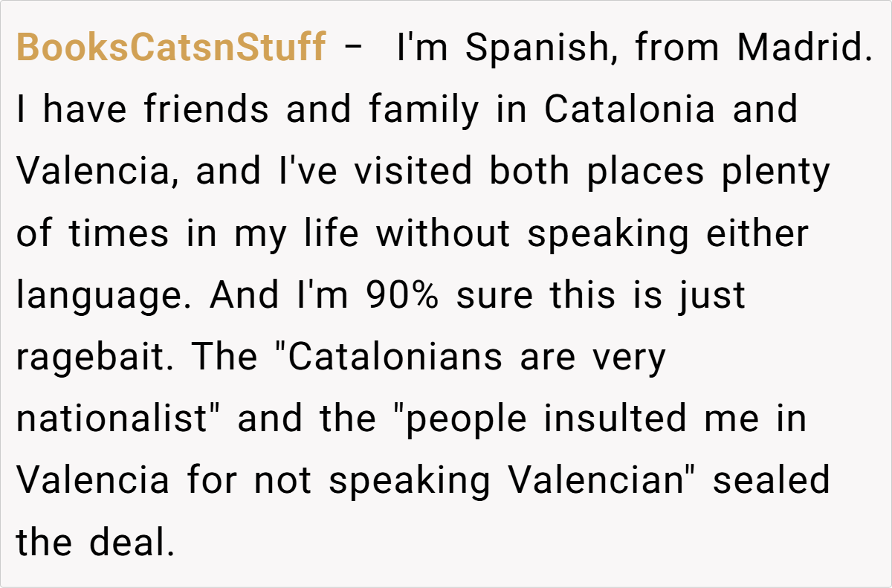Click the word "sealed" in the comment
892x588 pixels.
tap(771, 480)
